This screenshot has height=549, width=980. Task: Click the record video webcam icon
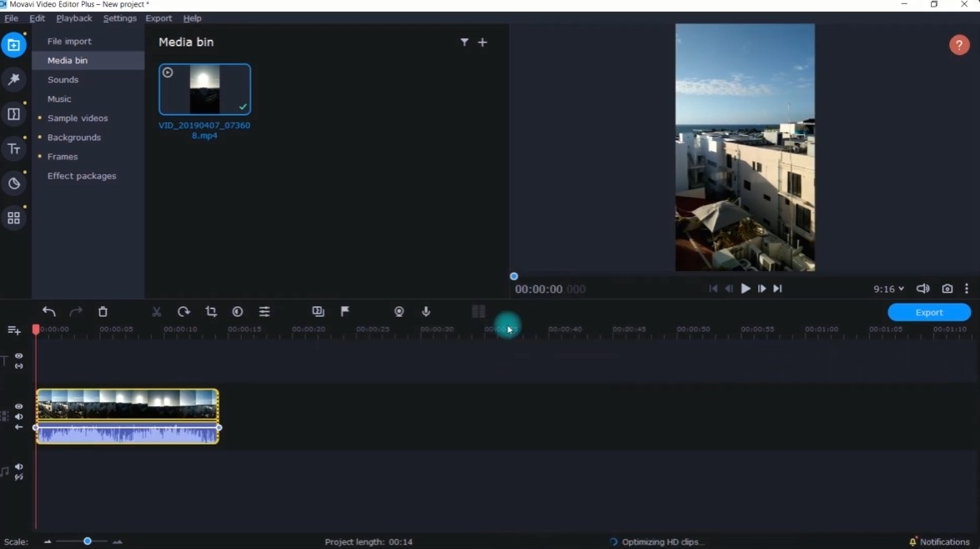click(399, 311)
